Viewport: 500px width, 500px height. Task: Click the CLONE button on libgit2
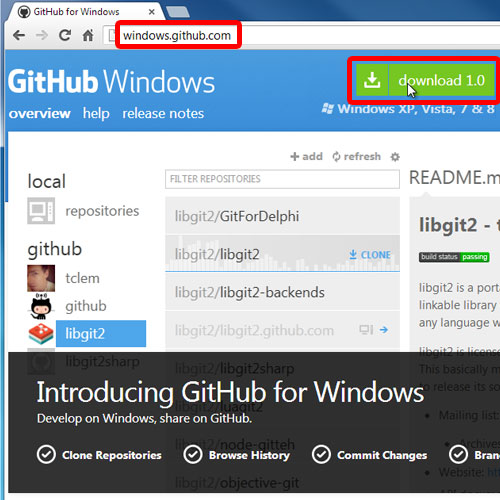(x=370, y=255)
